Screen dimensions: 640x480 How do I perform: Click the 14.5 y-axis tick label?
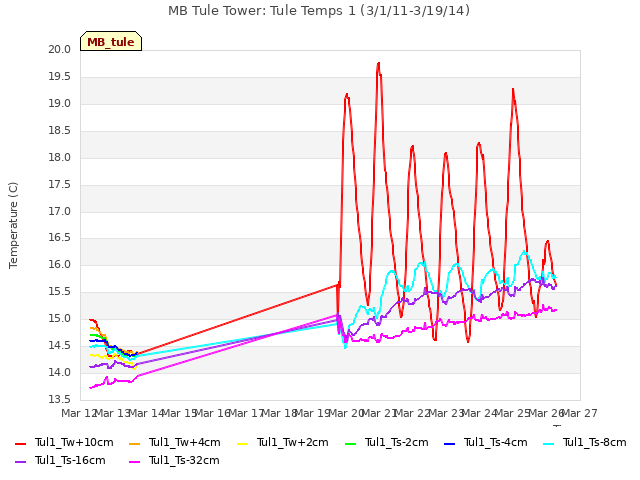60,345
